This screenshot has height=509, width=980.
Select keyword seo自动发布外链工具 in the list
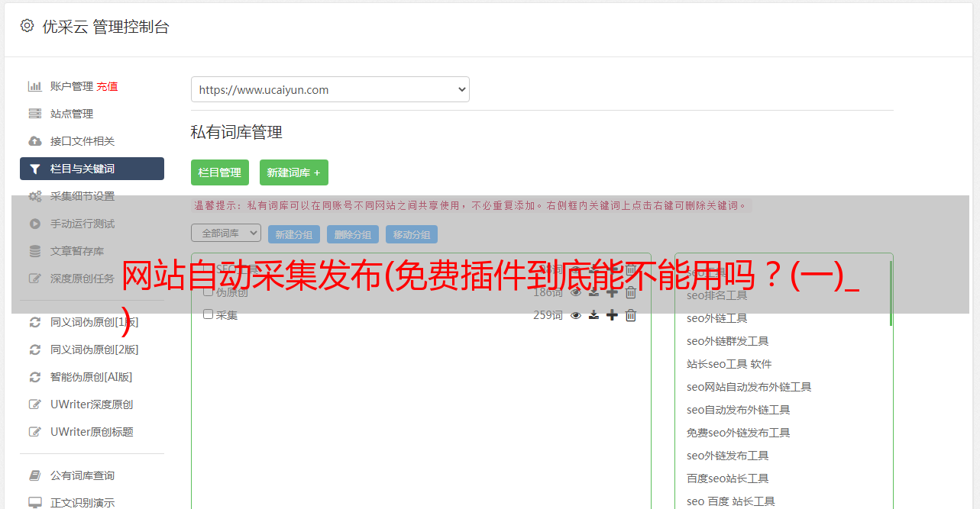(738, 410)
